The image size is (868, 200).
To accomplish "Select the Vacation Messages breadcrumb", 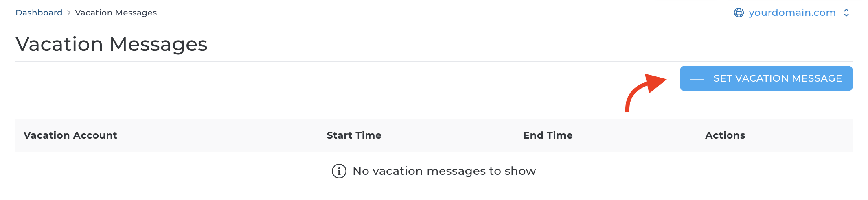I will pos(116,13).
